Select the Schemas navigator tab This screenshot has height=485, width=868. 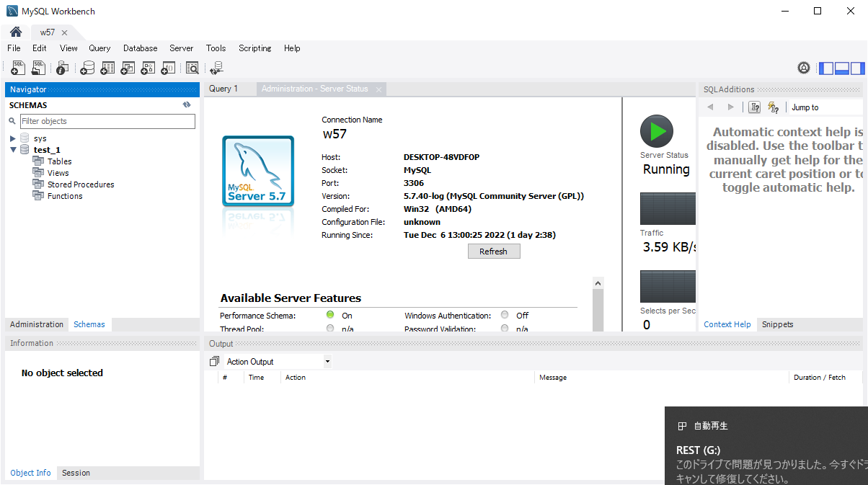[89, 324]
